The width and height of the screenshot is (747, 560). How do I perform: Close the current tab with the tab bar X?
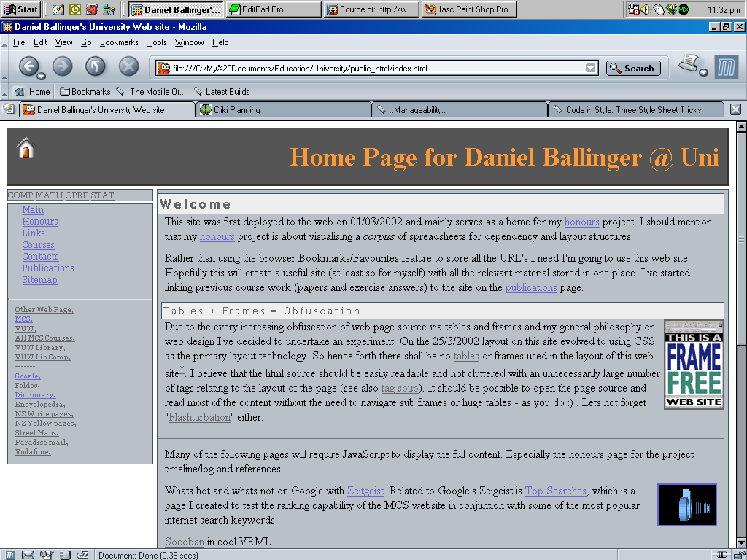click(735, 109)
